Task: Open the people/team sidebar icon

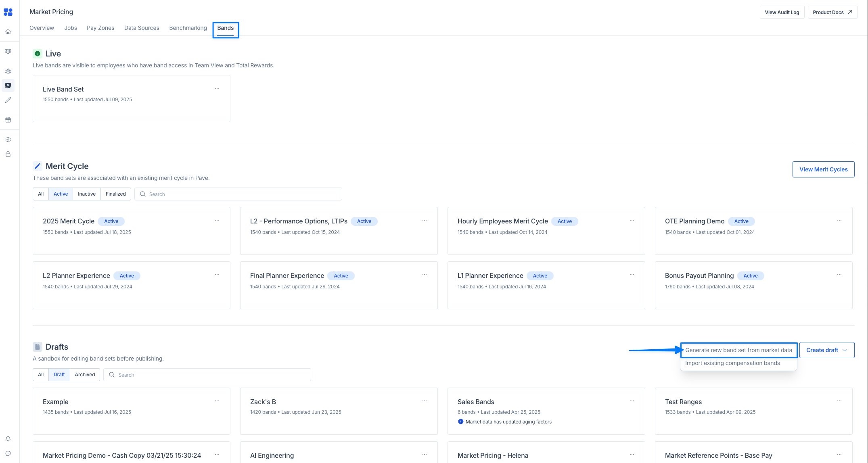Action: coord(8,71)
